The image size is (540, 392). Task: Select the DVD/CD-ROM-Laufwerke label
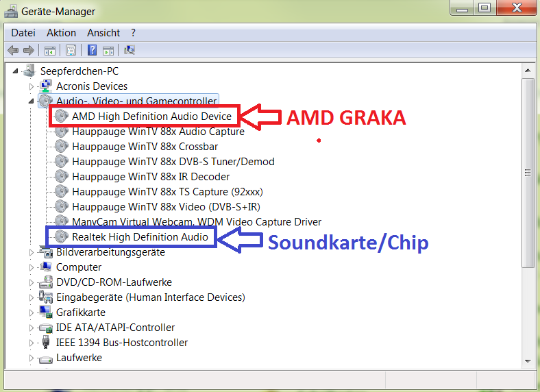click(x=114, y=282)
